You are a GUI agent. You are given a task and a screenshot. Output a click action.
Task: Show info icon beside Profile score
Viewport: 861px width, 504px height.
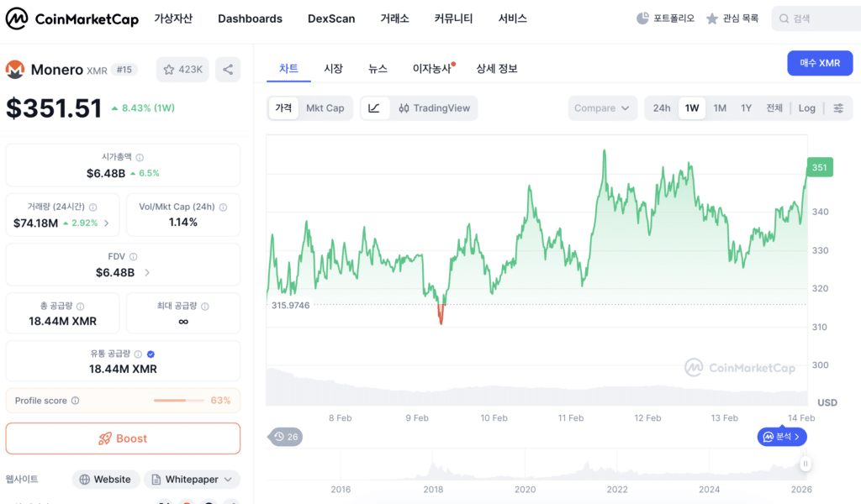click(75, 401)
